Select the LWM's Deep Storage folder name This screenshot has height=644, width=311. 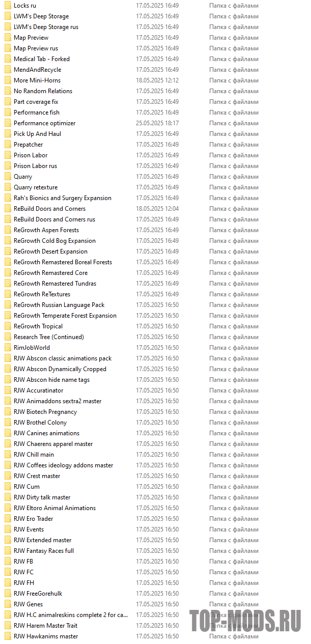point(41,16)
